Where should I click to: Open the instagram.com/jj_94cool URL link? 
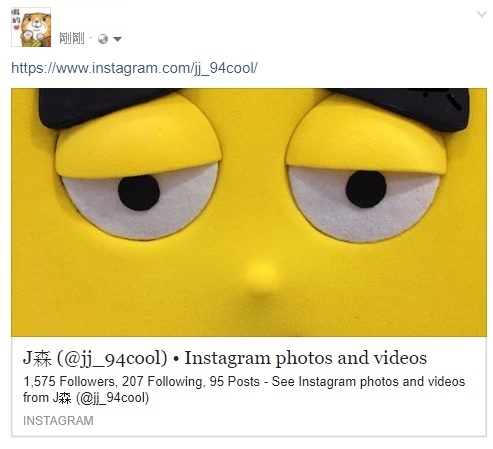134,68
